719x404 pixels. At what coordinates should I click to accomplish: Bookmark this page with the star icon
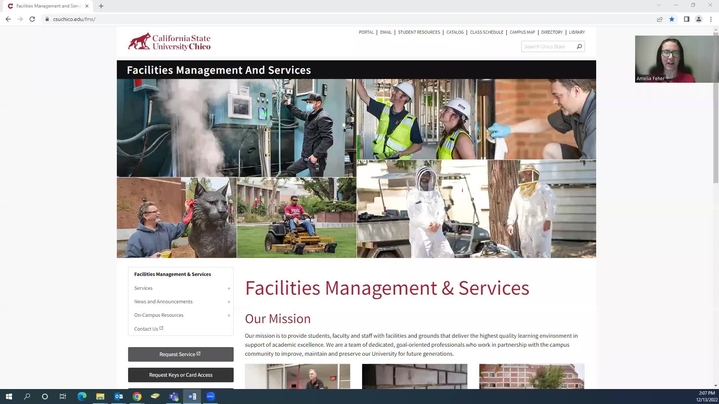(672, 19)
